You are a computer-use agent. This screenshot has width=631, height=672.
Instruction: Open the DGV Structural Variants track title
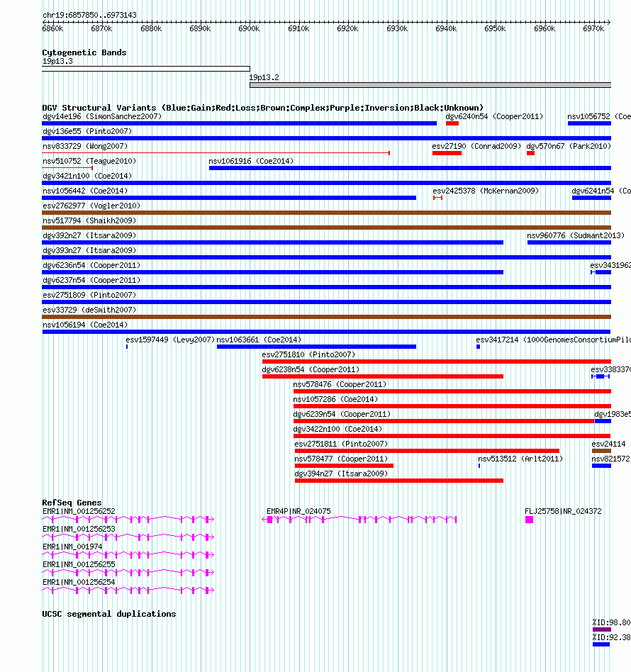coord(263,108)
